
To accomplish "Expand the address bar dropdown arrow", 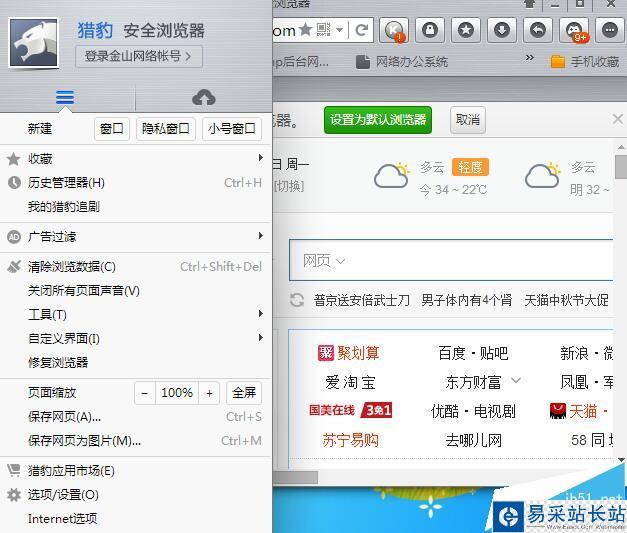I will tap(339, 30).
